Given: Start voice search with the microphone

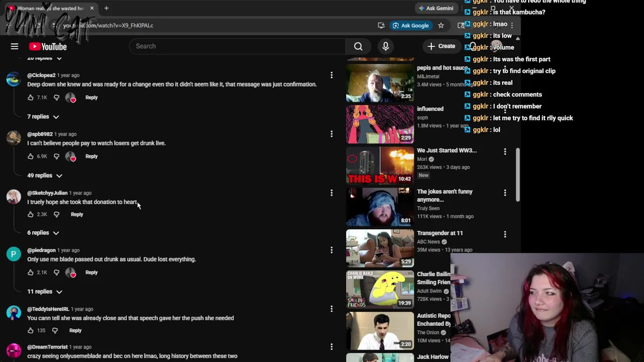Looking at the screenshot, I should (x=385, y=46).
